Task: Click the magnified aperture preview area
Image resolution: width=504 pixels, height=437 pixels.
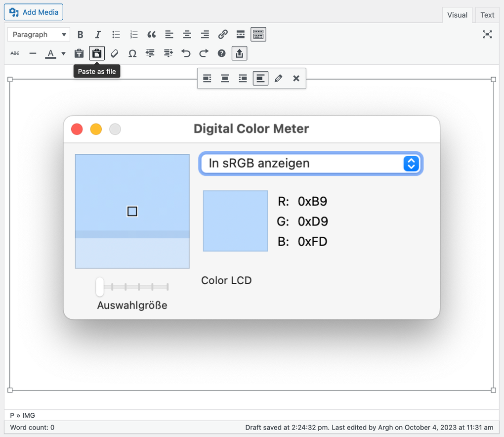Action: tap(132, 211)
